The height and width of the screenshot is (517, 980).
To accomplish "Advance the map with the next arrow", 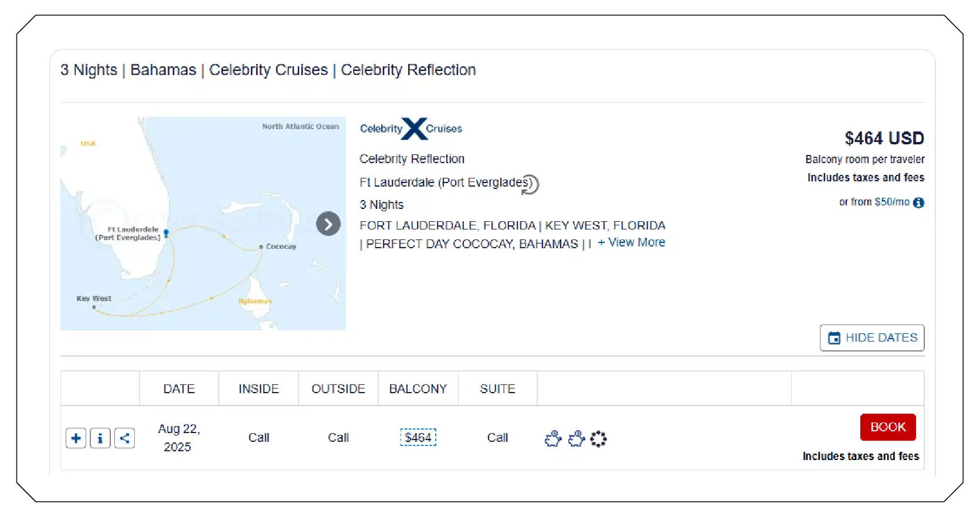I will click(328, 224).
